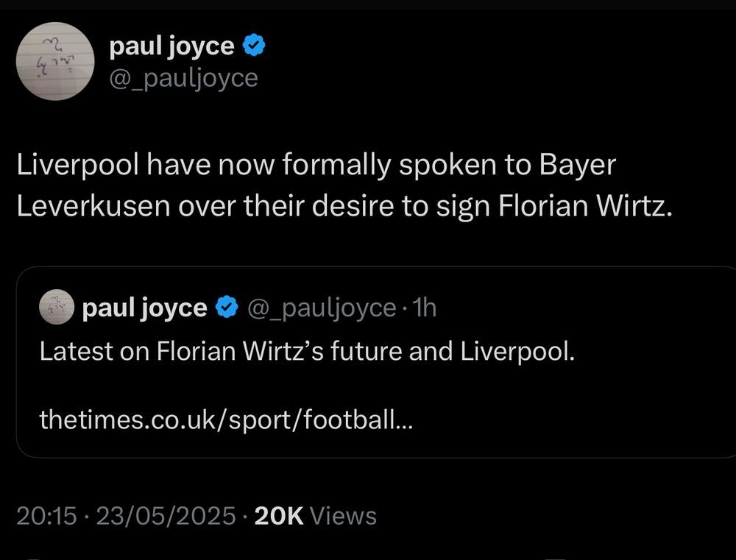The image size is (736, 560).
Task: Click the 23/05/2025 post date
Action: point(163,516)
